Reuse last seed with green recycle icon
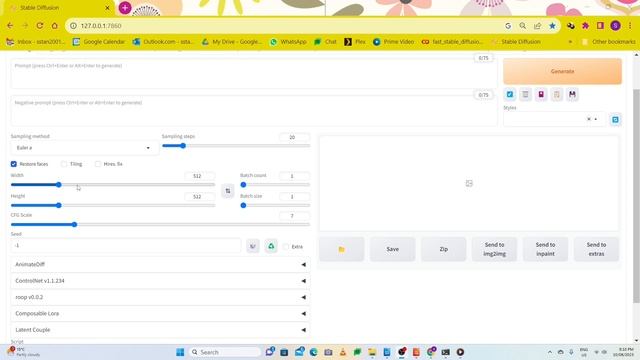 tap(271, 246)
